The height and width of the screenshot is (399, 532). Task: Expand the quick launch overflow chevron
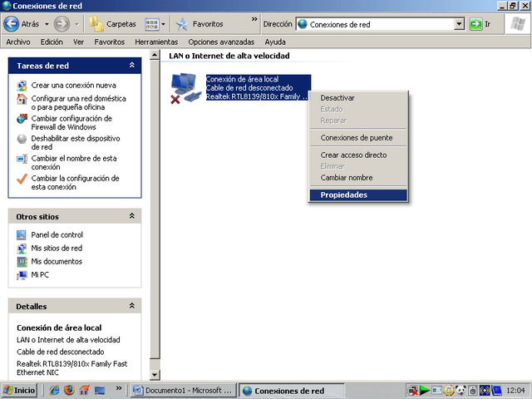click(x=119, y=388)
